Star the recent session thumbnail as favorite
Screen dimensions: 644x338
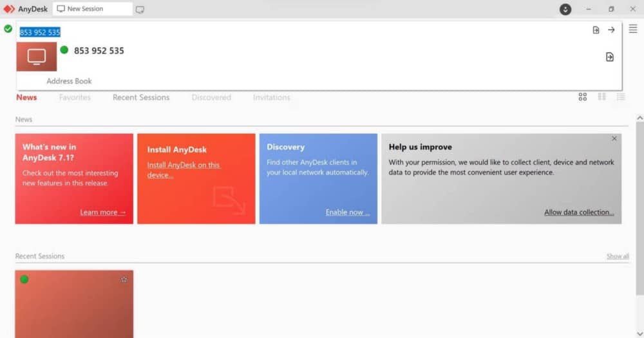click(124, 279)
